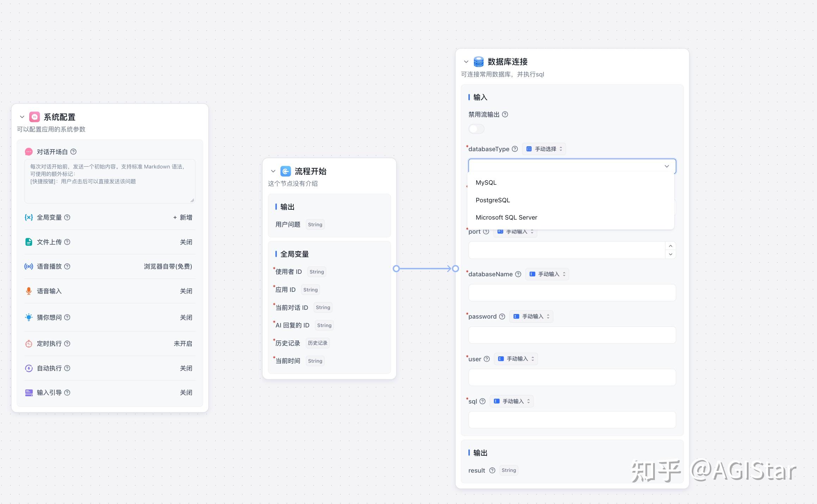The height and width of the screenshot is (504, 817).
Task: Click the help icon beside 禁用流输出
Action: click(505, 115)
